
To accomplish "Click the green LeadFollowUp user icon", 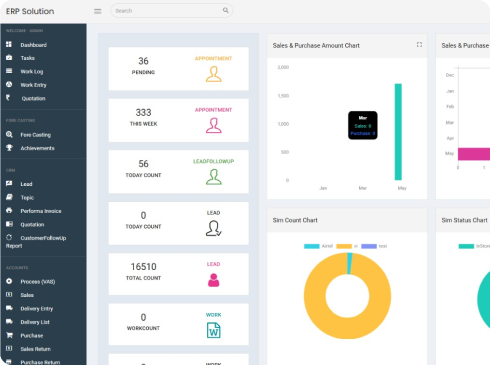I will [x=213, y=177].
